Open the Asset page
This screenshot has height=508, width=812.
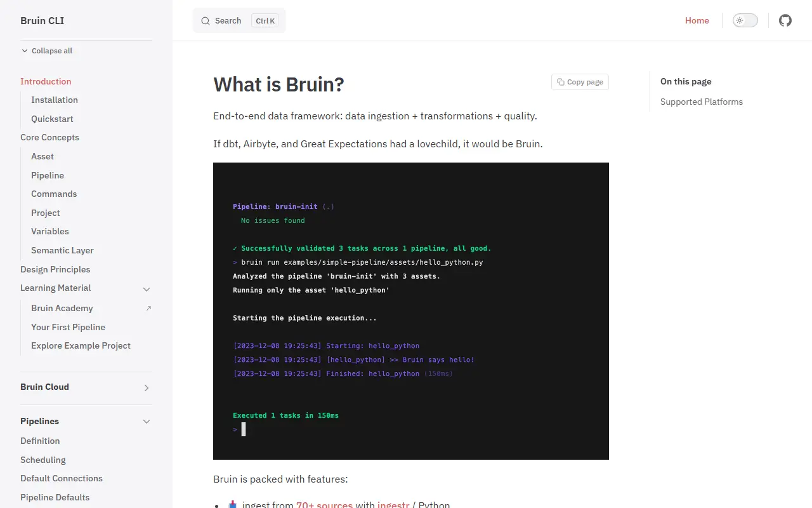click(43, 156)
